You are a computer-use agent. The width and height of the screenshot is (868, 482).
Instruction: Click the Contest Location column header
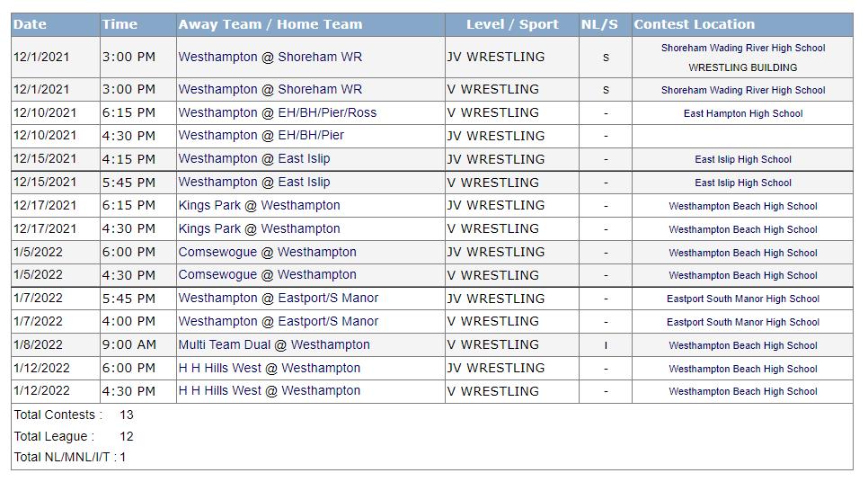[695, 24]
